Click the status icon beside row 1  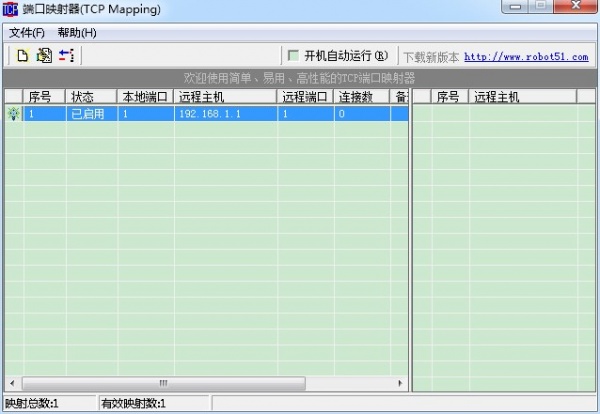14,114
